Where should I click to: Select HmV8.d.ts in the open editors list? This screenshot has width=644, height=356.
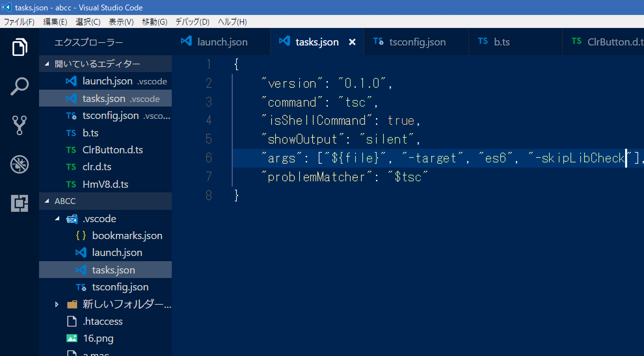click(x=105, y=184)
